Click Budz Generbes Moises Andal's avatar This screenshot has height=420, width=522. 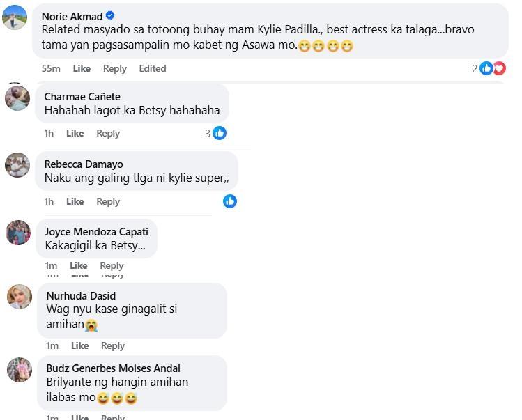pos(20,369)
